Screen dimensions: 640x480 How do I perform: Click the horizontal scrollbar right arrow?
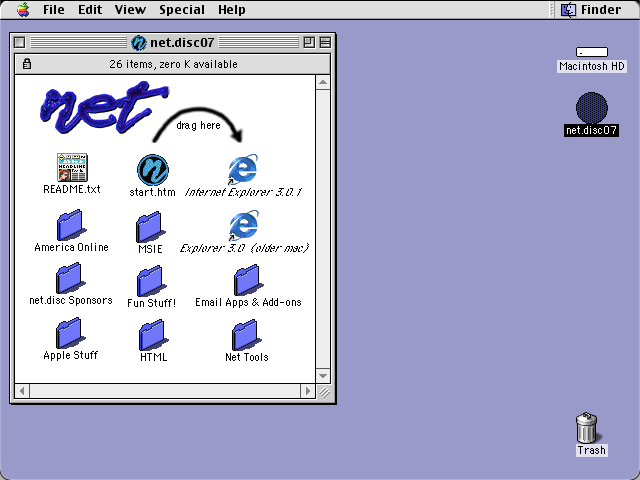[308, 391]
